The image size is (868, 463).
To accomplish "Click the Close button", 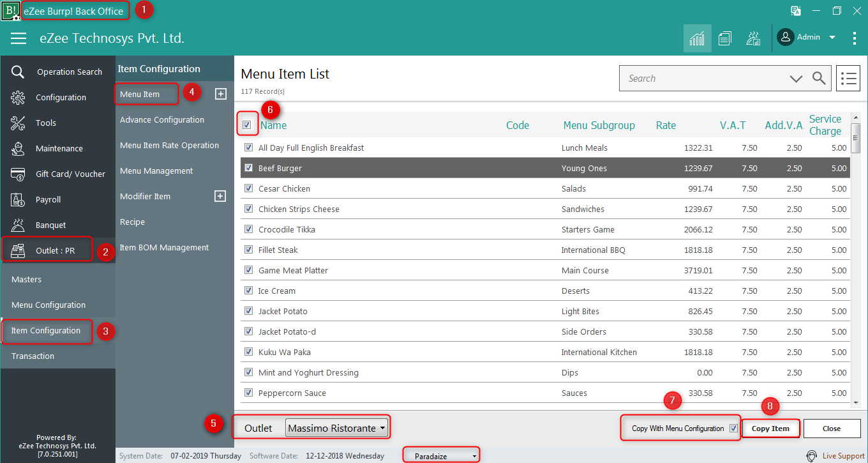I will pyautogui.click(x=832, y=429).
